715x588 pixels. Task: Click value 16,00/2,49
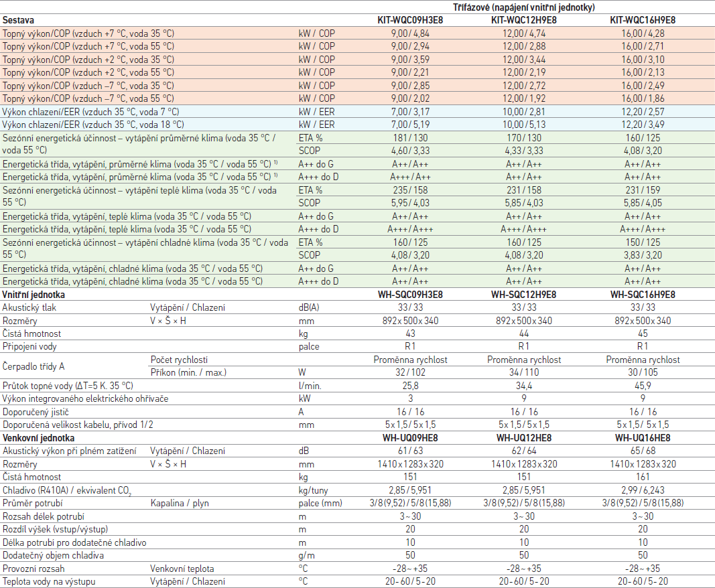(x=643, y=86)
